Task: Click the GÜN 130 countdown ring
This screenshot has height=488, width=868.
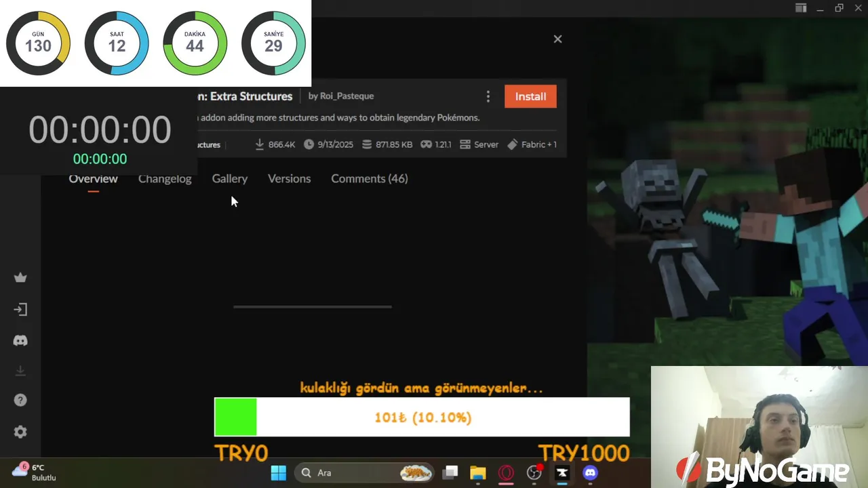Action: [38, 43]
